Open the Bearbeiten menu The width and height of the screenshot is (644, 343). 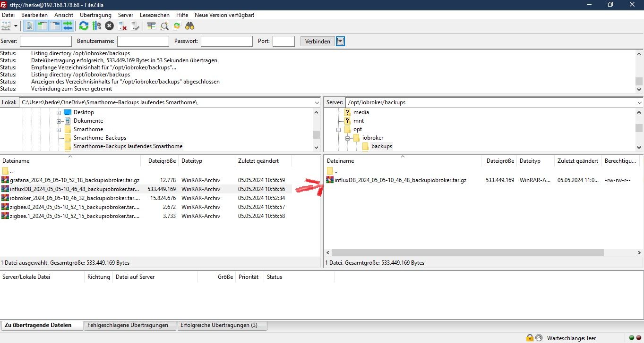coord(34,15)
